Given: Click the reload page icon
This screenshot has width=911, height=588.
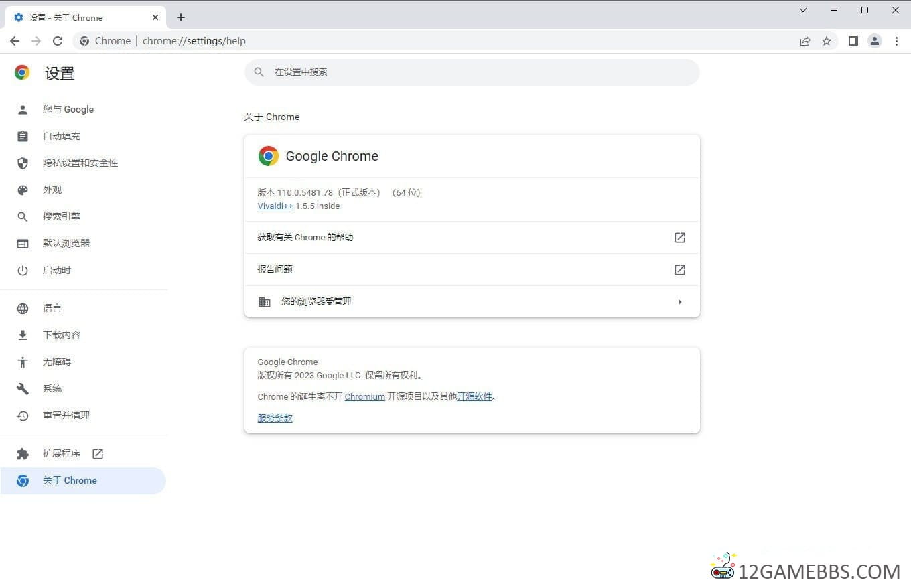Looking at the screenshot, I should [58, 41].
